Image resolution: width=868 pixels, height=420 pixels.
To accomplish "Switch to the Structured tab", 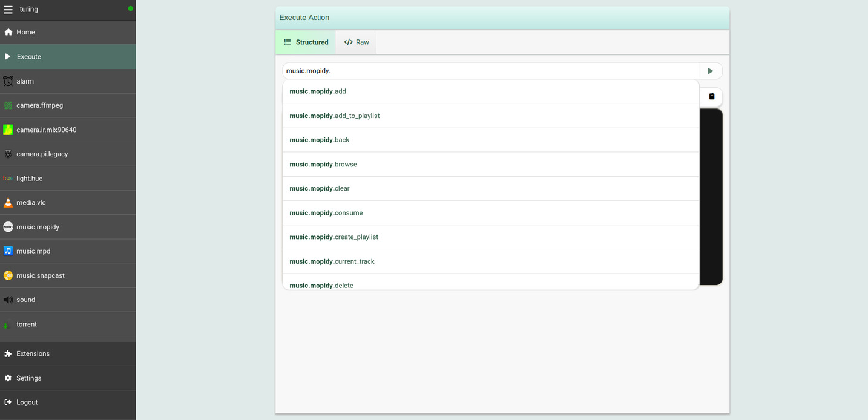I will point(307,42).
